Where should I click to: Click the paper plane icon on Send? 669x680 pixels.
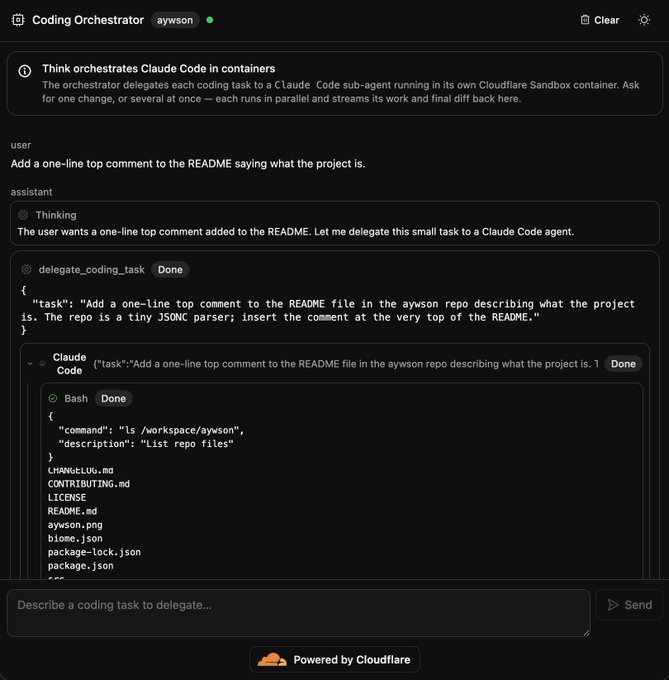click(613, 605)
